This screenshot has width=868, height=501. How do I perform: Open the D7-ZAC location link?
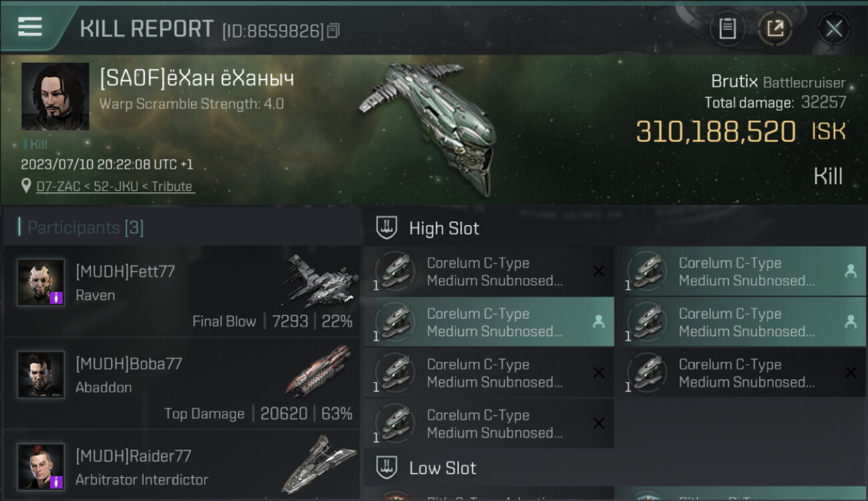click(114, 186)
